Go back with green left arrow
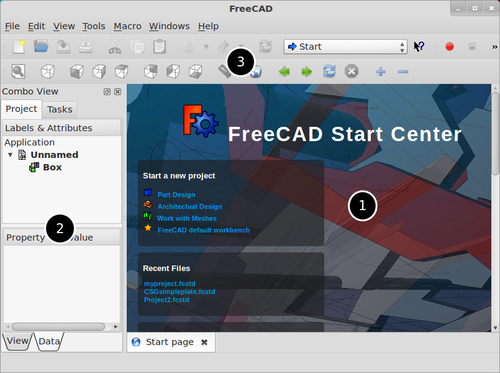This screenshot has width=500, height=373. tap(284, 71)
